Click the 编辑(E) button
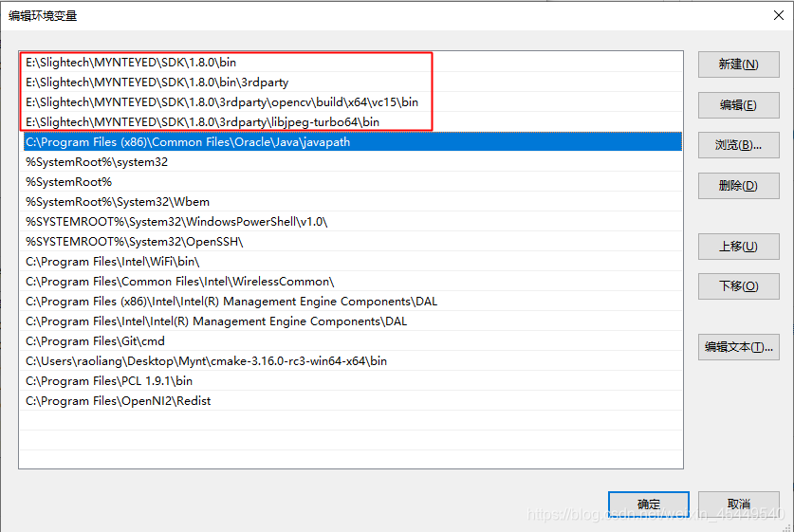794x532 pixels. [738, 104]
